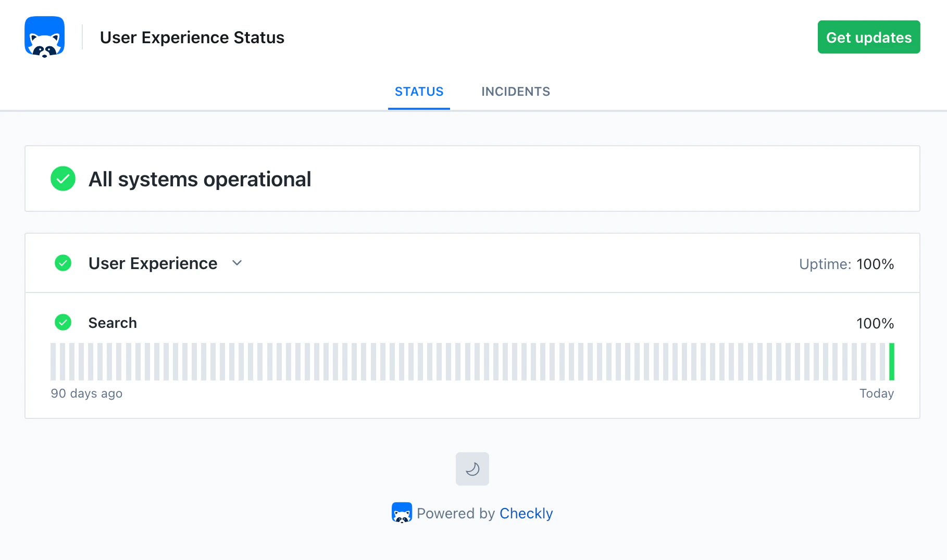Toggle the theme switcher below the status panel

(472, 468)
